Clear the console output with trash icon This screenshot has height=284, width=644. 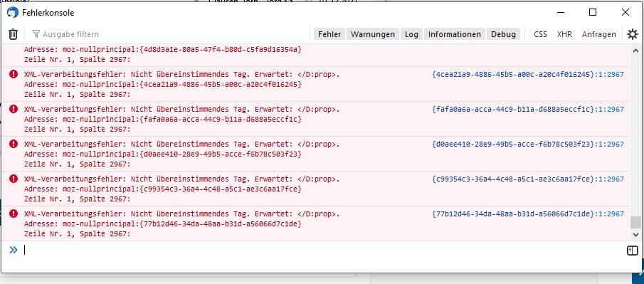coord(13,34)
